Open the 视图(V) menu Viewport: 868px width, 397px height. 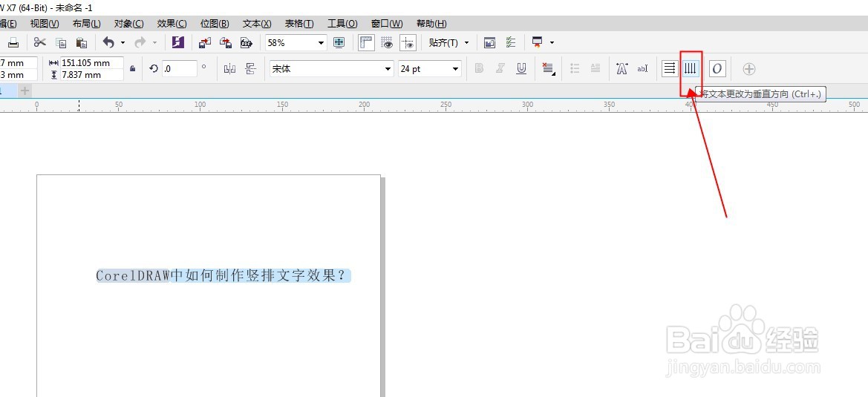pyautogui.click(x=45, y=24)
